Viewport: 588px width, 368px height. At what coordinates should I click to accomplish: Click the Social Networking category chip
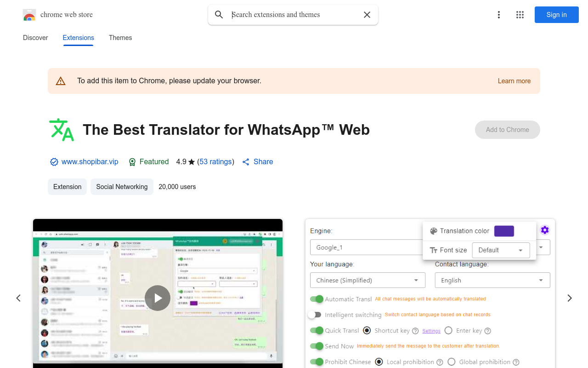click(x=122, y=187)
